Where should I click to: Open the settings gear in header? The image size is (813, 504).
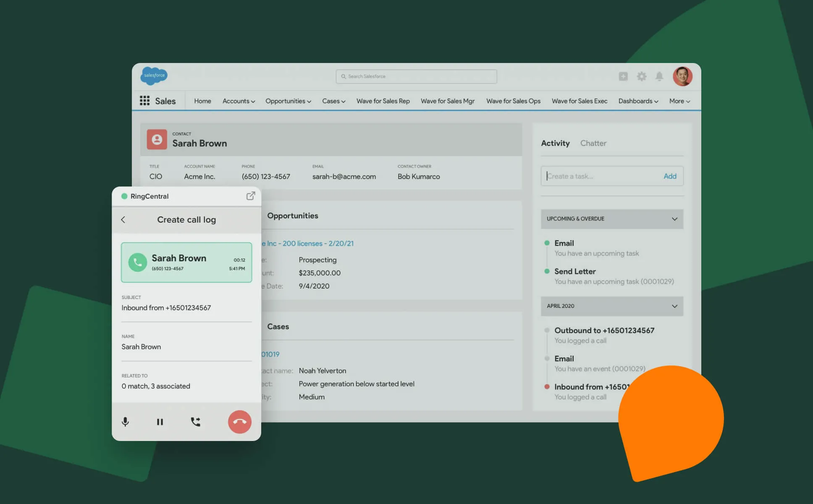[x=641, y=76]
